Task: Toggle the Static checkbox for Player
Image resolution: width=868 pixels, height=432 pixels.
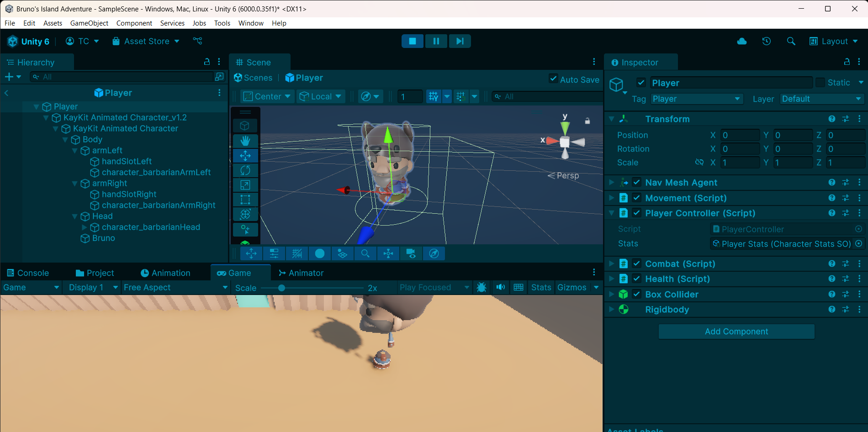Action: (820, 83)
